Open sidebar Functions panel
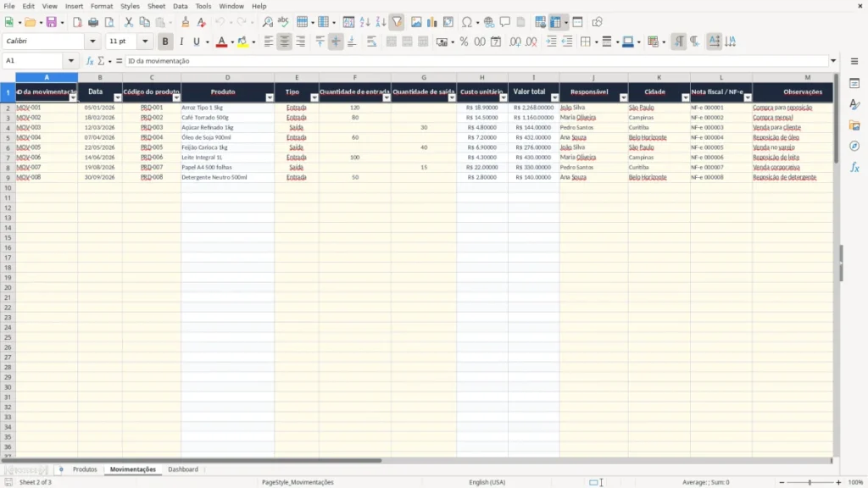Image resolution: width=868 pixels, height=488 pixels. [854, 167]
